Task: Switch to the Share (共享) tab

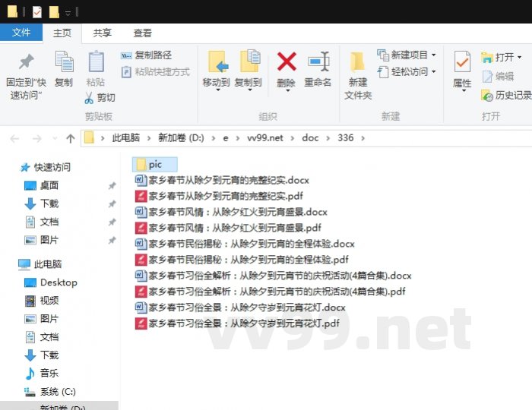Action: (x=102, y=33)
